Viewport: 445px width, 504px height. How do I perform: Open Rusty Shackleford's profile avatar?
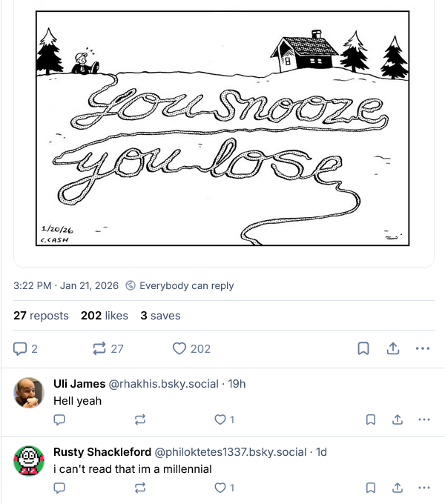point(29,460)
